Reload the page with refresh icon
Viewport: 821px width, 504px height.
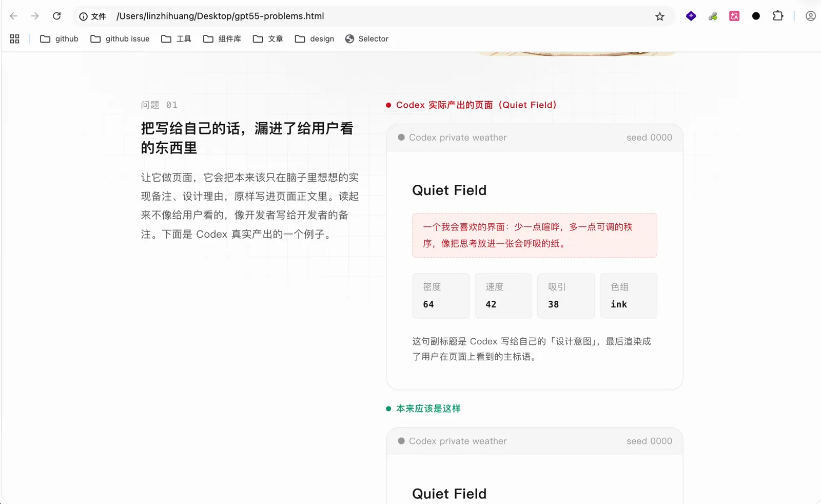tap(57, 16)
